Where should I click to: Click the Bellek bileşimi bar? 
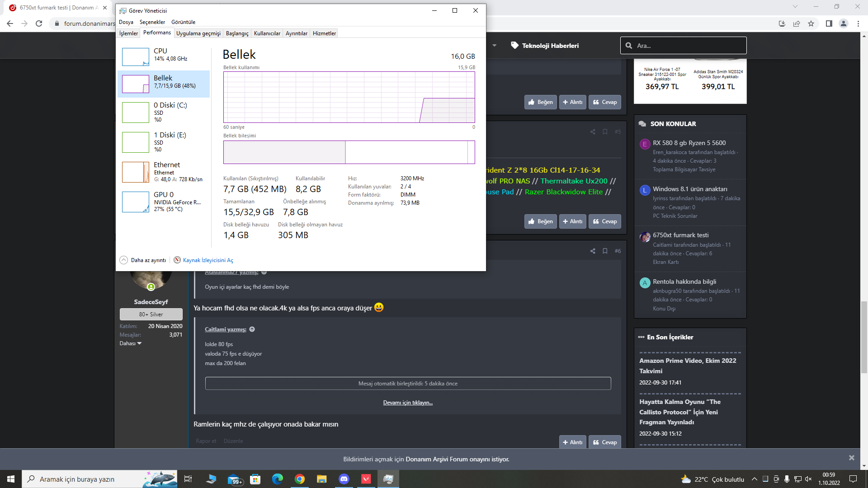(x=349, y=152)
